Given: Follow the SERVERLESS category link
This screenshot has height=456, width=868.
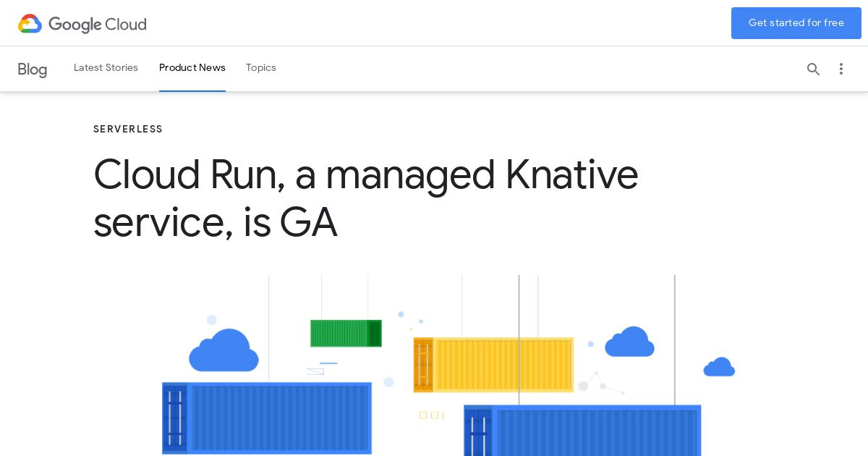Looking at the screenshot, I should pos(128,130).
